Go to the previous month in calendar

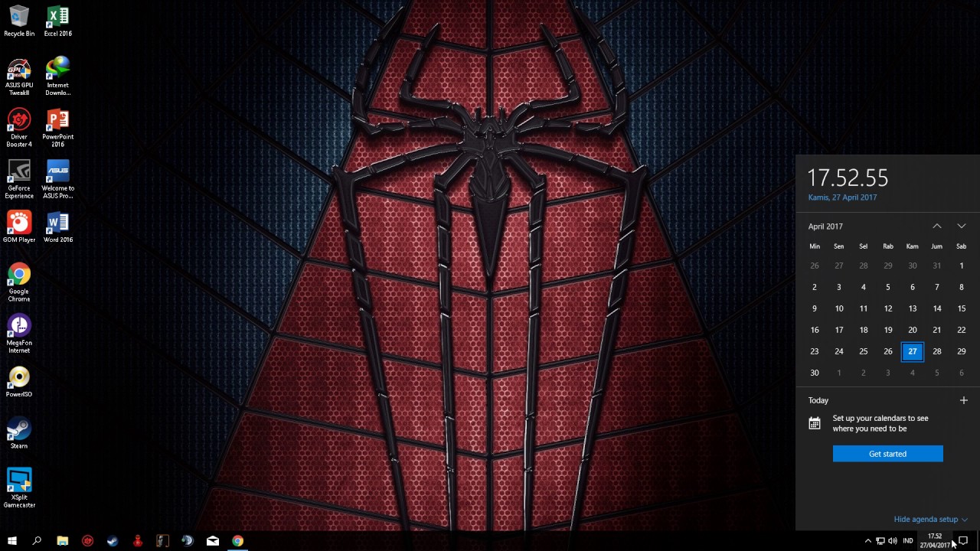tap(937, 227)
